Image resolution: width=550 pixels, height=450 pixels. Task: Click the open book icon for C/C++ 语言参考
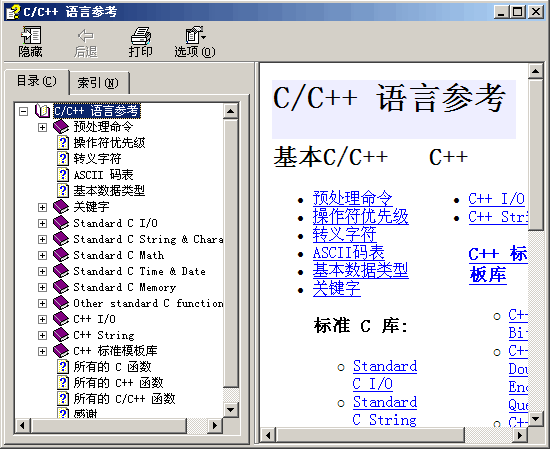pyautogui.click(x=42, y=111)
